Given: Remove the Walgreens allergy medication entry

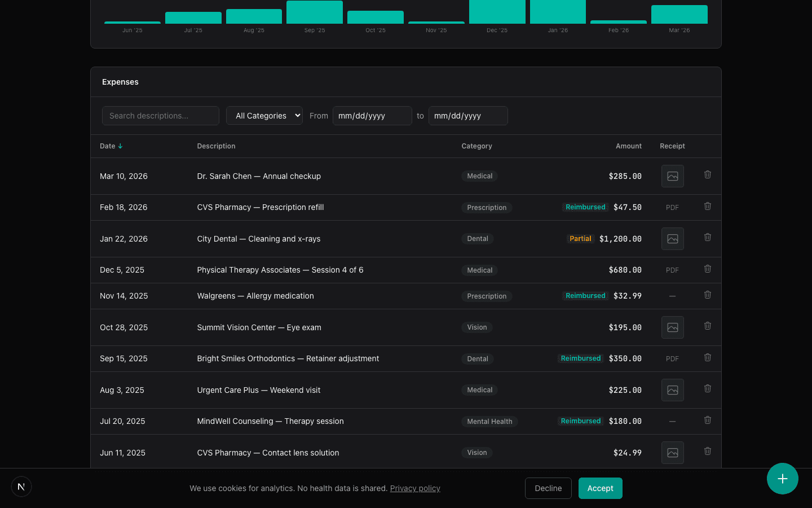Looking at the screenshot, I should coord(708,295).
